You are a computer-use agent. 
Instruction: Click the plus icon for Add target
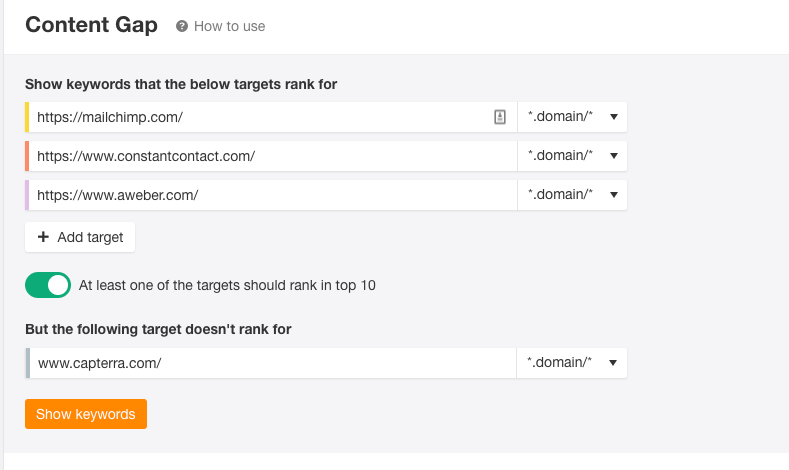point(43,237)
